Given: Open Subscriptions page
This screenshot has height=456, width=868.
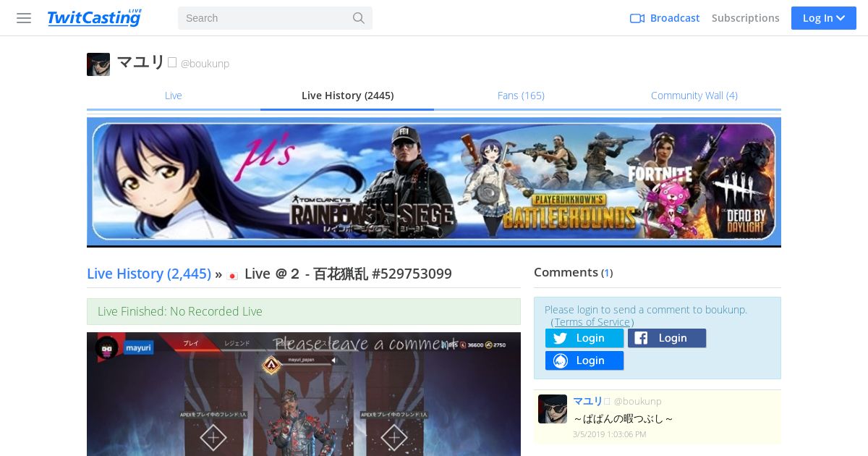Looking at the screenshot, I should 745,18.
